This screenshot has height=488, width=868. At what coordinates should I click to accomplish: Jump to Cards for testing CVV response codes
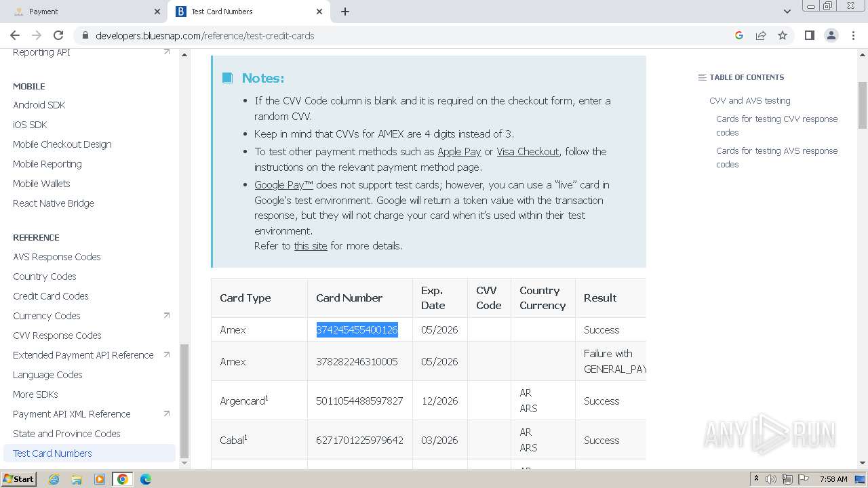click(x=777, y=125)
